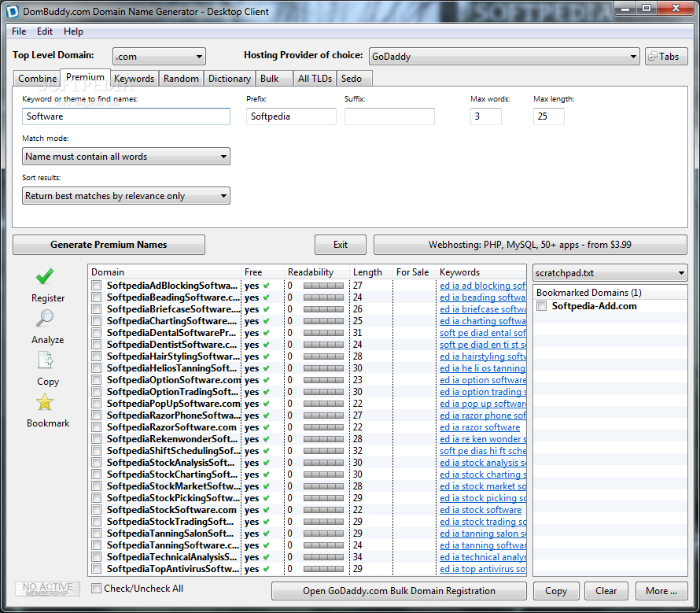Screen dimensions: 700x613
Task: Switch to the Combine tab
Action: point(37,79)
